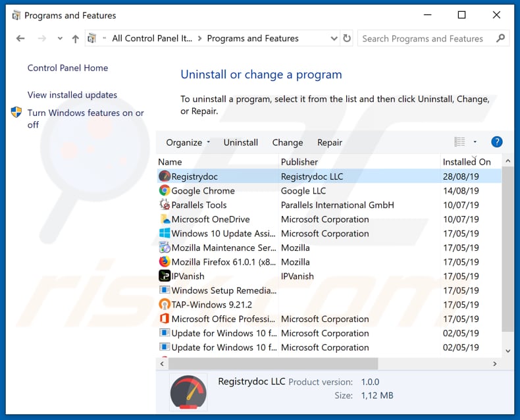Click the 28/08/19 installed date cell
The image size is (520, 420).
click(461, 176)
